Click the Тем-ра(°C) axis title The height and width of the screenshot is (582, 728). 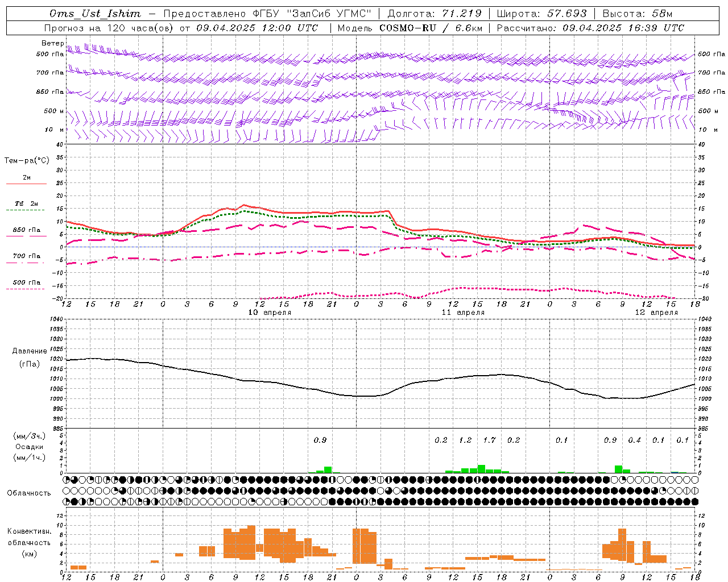click(27, 161)
